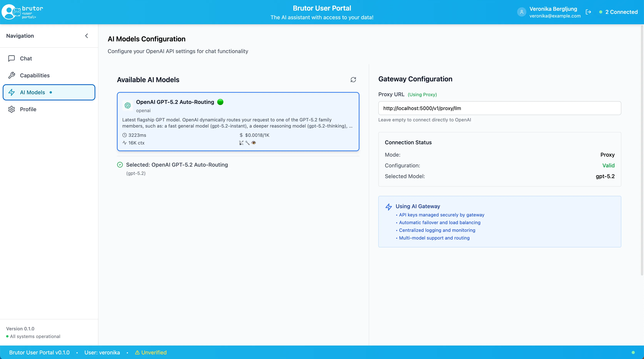The height and width of the screenshot is (359, 644).
Task: Open the Chat navigation item
Action: tap(49, 58)
